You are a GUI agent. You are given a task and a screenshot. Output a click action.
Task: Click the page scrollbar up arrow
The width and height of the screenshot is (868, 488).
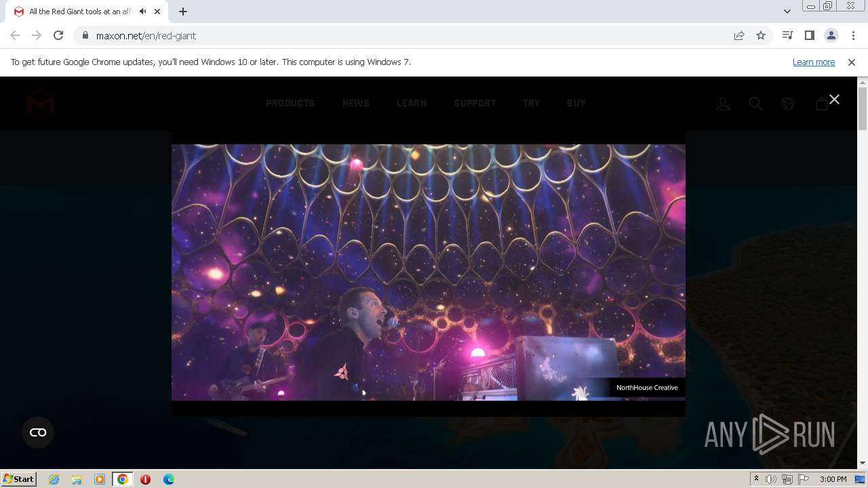click(863, 82)
